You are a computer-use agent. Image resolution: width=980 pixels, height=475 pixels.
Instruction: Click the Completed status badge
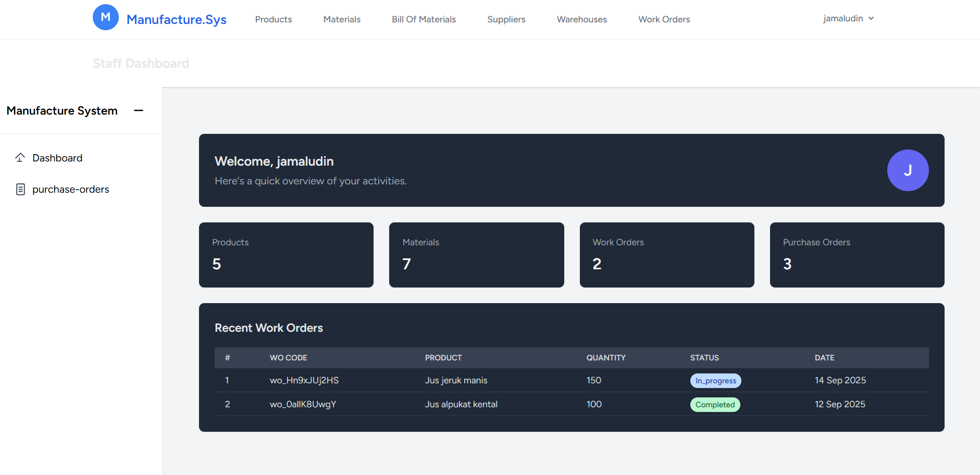(x=715, y=405)
